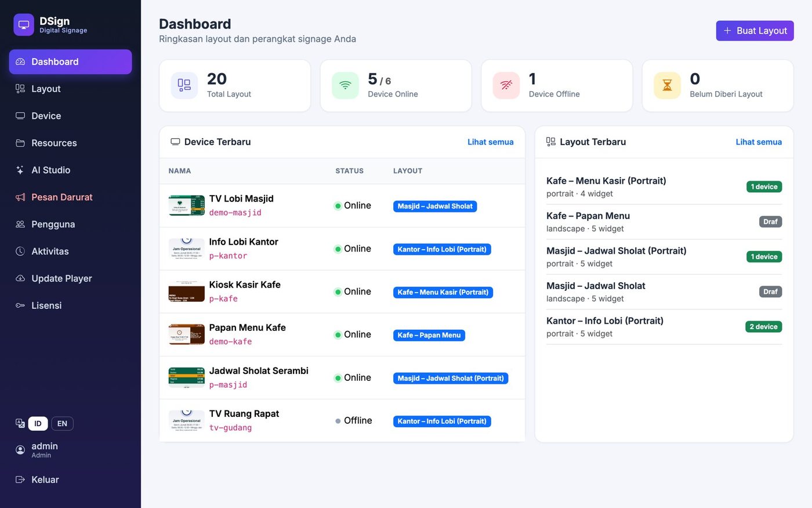The image size is (812, 508).
Task: Click Masjid – Jadwal Sholat layout badge
Action: pos(435,206)
